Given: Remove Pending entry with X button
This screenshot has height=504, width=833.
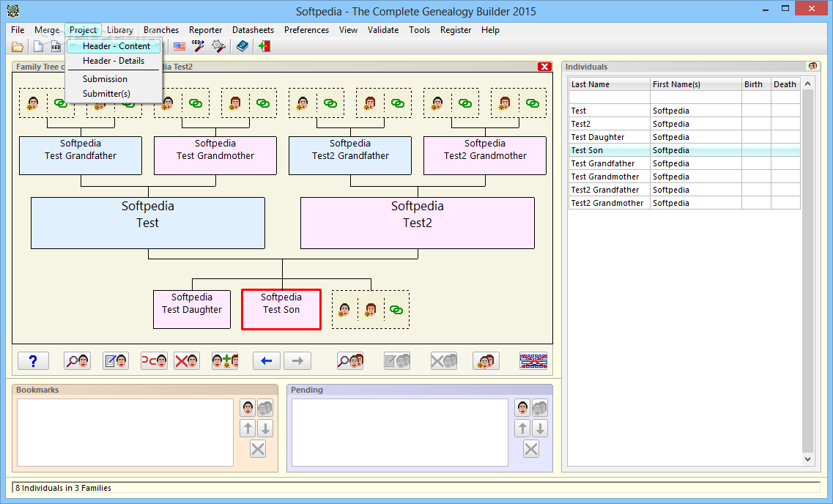Looking at the screenshot, I should tap(531, 449).
